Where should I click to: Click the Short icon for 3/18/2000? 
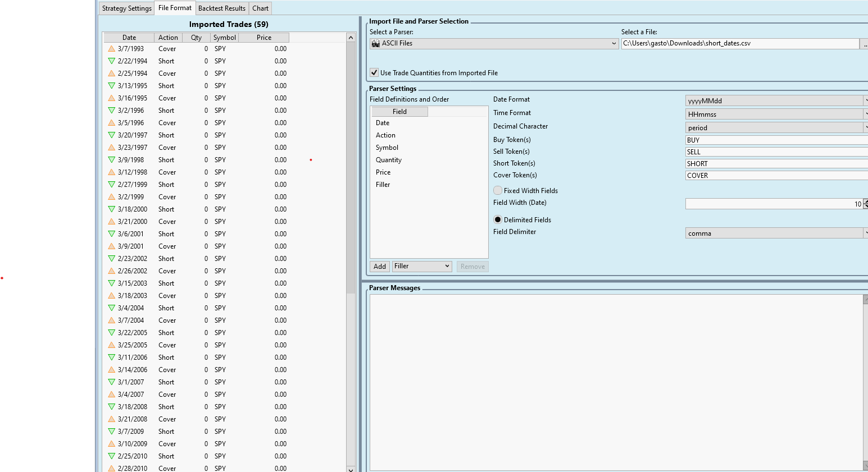112,209
